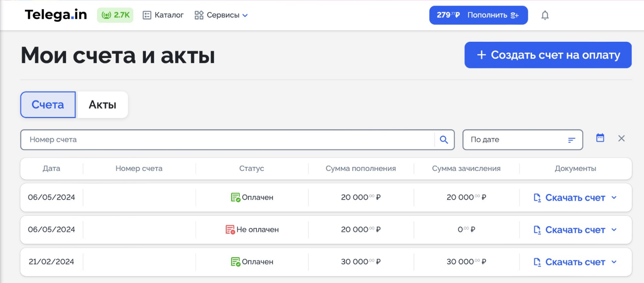Open the calendar date picker icon
644x283 pixels.
pyautogui.click(x=600, y=138)
